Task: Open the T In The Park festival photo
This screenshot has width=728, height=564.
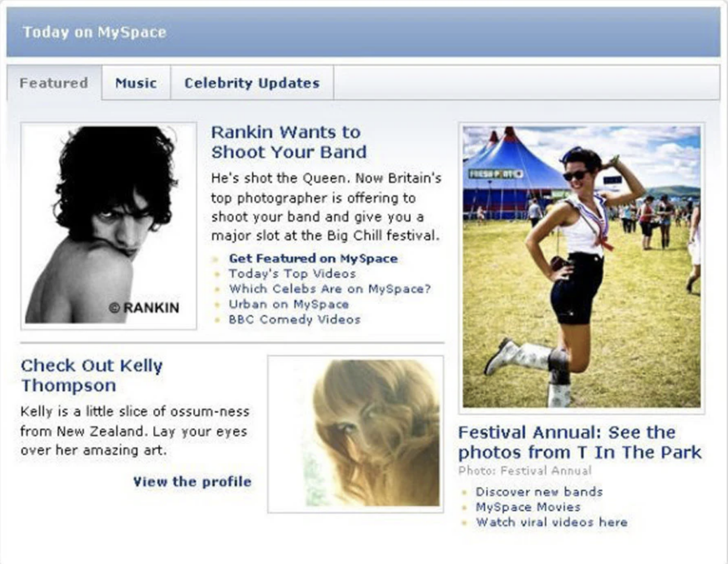Action: [x=582, y=268]
